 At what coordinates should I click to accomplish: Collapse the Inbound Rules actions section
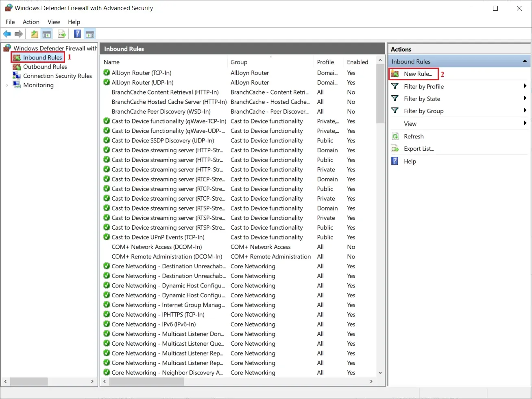(x=525, y=61)
